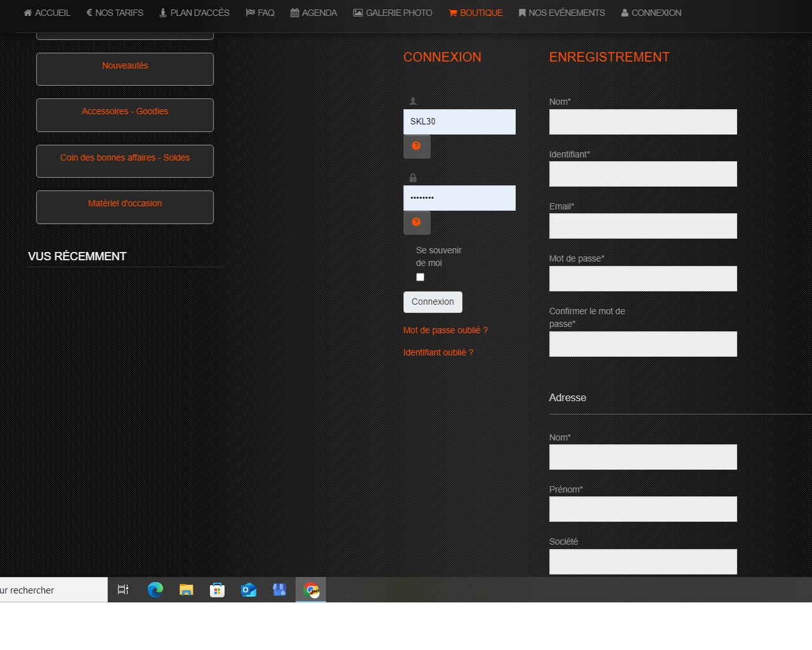The height and width of the screenshot is (650, 812).
Task: Click the shopping cart icon beside Boutique
Action: pos(453,13)
